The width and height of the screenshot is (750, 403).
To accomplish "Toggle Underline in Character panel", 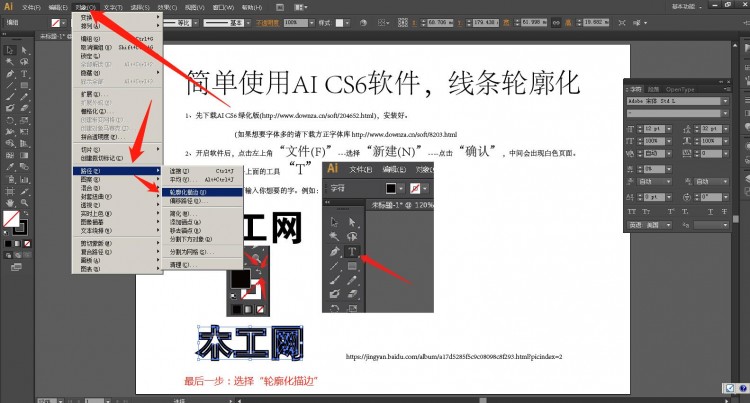I will pyautogui.click(x=710, y=211).
